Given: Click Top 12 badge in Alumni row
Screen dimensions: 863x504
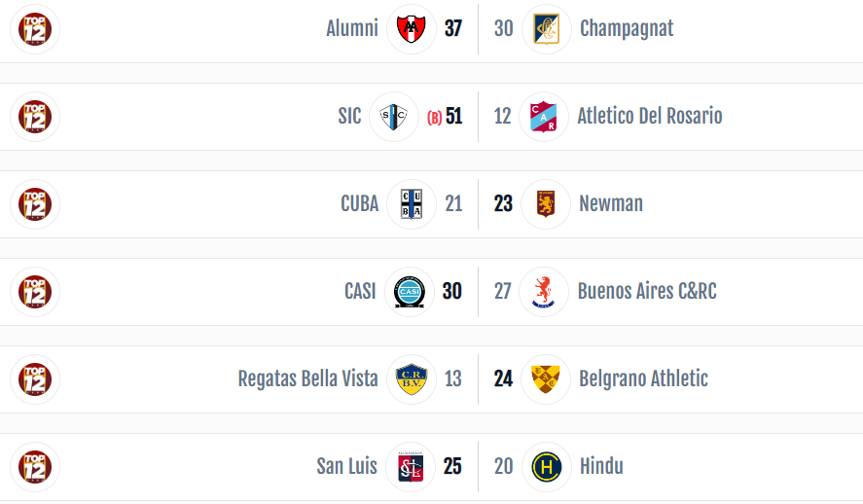Looking at the screenshot, I should 35,28.
